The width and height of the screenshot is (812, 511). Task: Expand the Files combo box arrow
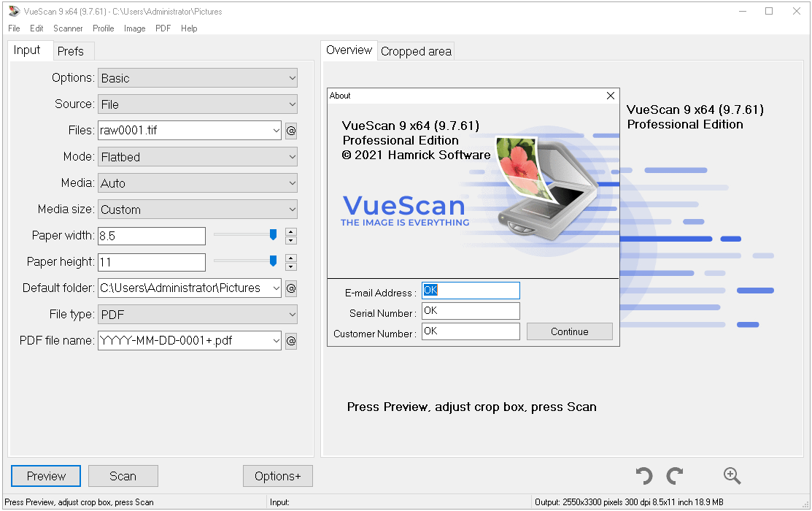pos(276,131)
